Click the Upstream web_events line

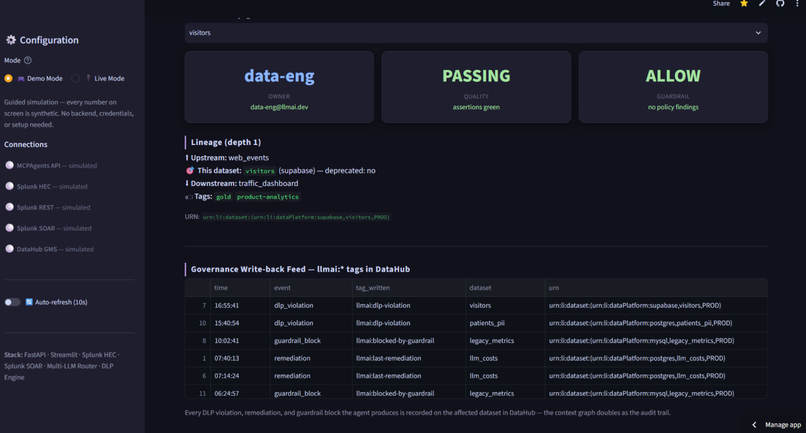pos(227,157)
